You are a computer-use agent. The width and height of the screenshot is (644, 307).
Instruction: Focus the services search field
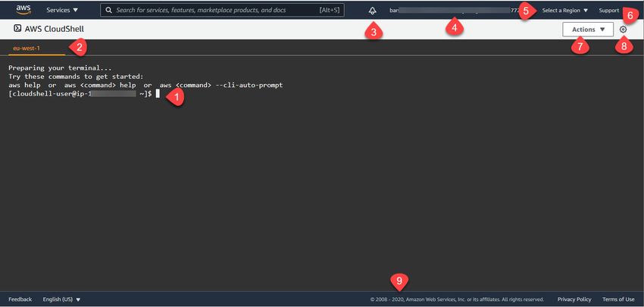click(222, 10)
